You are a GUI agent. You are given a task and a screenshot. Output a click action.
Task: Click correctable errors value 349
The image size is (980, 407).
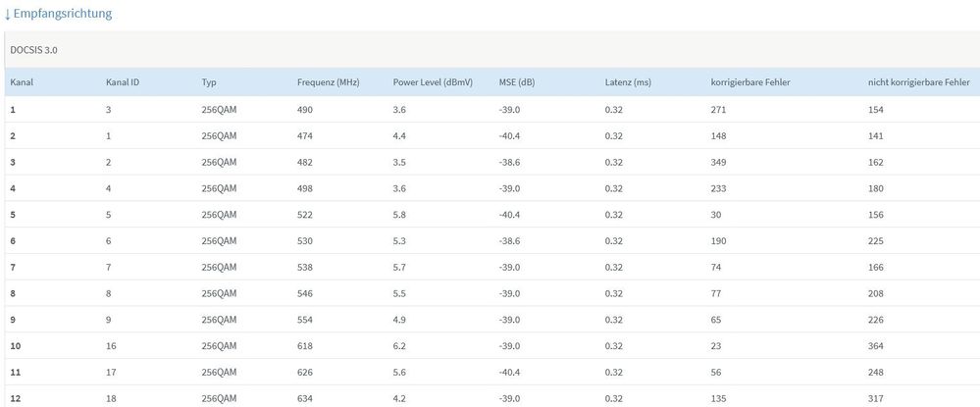(x=721, y=162)
